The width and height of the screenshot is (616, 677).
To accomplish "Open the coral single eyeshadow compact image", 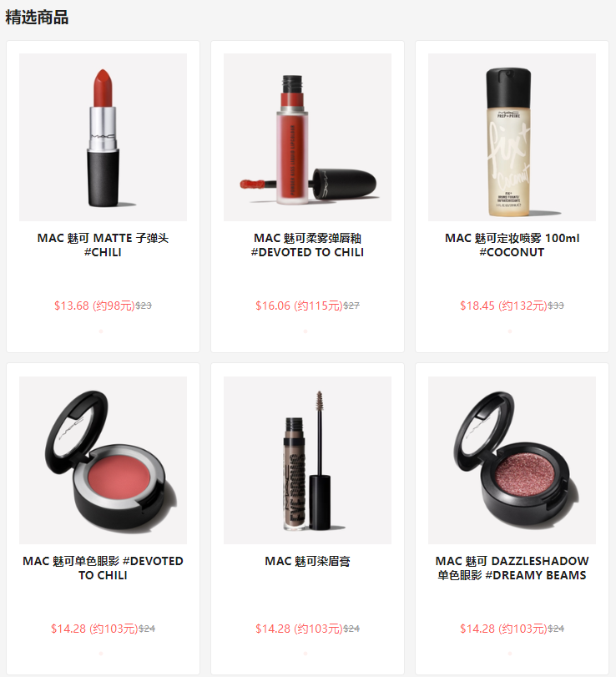I will (x=103, y=460).
